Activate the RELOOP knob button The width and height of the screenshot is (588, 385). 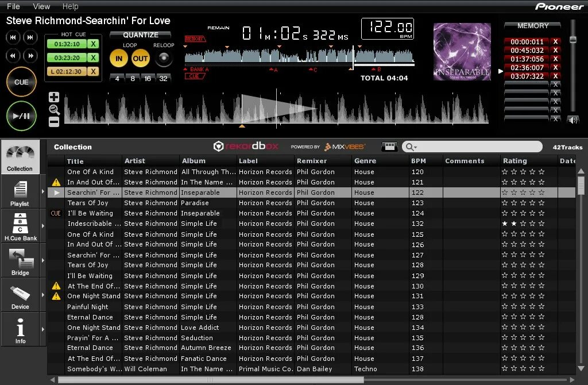click(x=164, y=58)
